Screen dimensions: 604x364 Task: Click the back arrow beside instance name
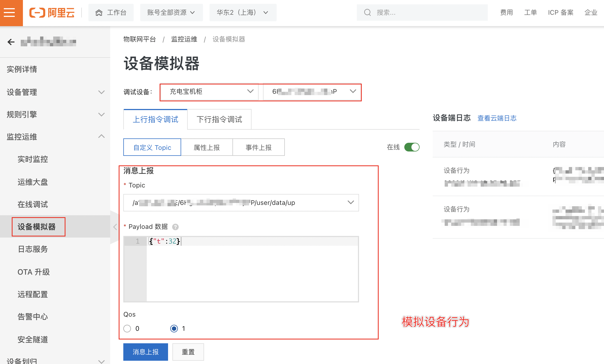click(11, 42)
